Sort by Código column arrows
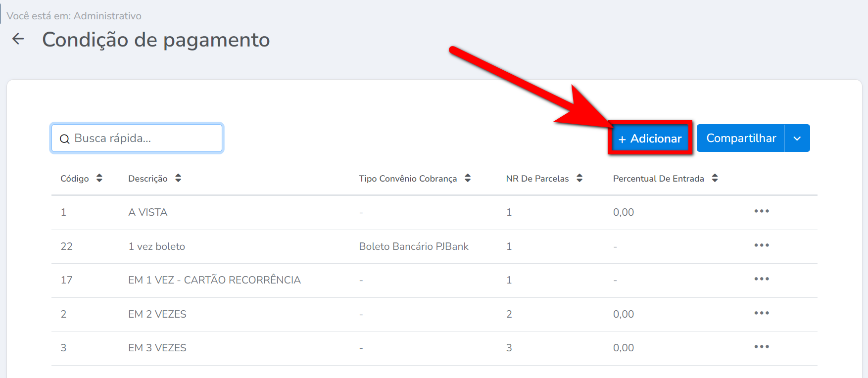Screen dimensions: 868x378 pos(99,178)
